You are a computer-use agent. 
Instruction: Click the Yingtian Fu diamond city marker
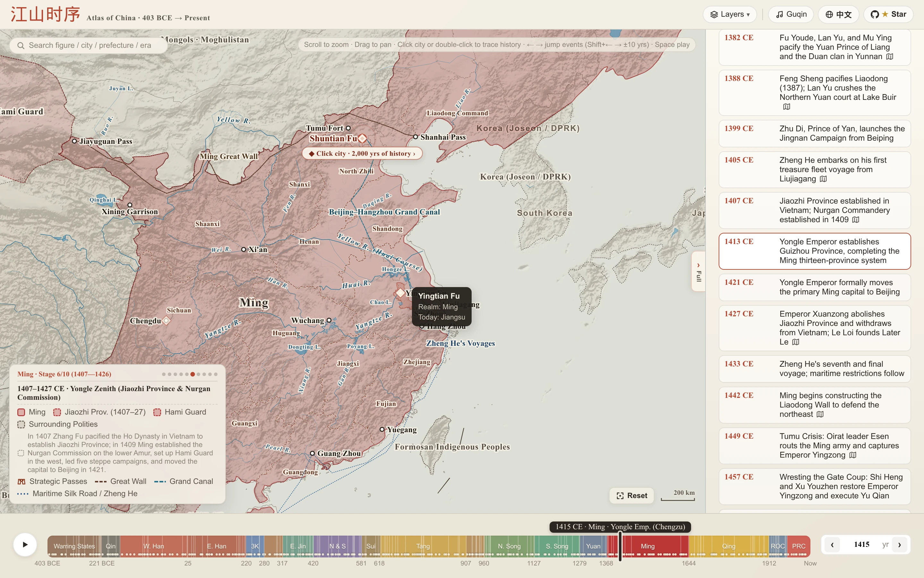click(x=400, y=293)
